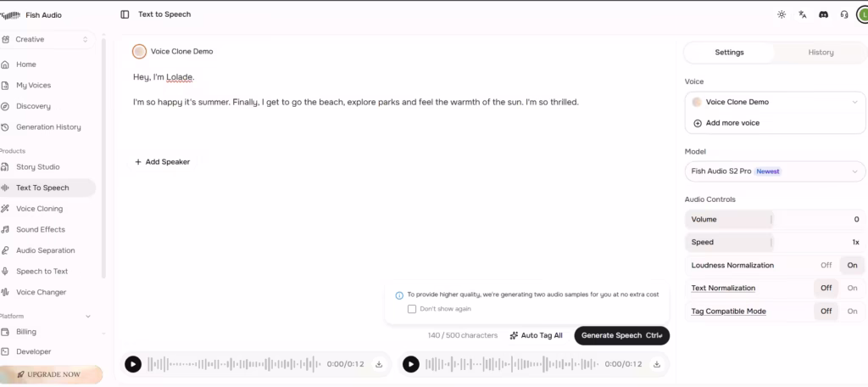Viewport: 868px width, 387px height.
Task: Click the 140 / 500 characters counter
Action: [462, 335]
